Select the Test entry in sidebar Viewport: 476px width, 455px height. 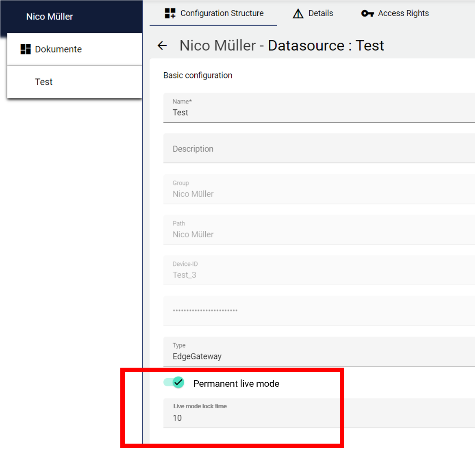point(44,82)
